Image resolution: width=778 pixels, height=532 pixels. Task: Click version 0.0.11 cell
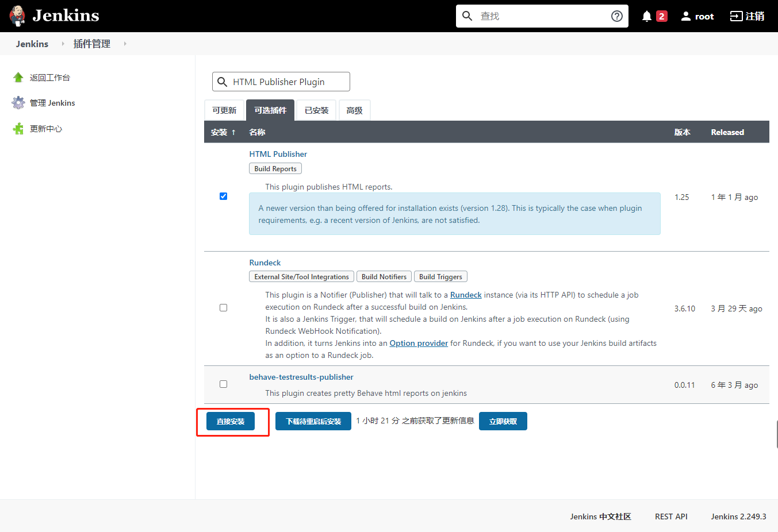point(684,385)
